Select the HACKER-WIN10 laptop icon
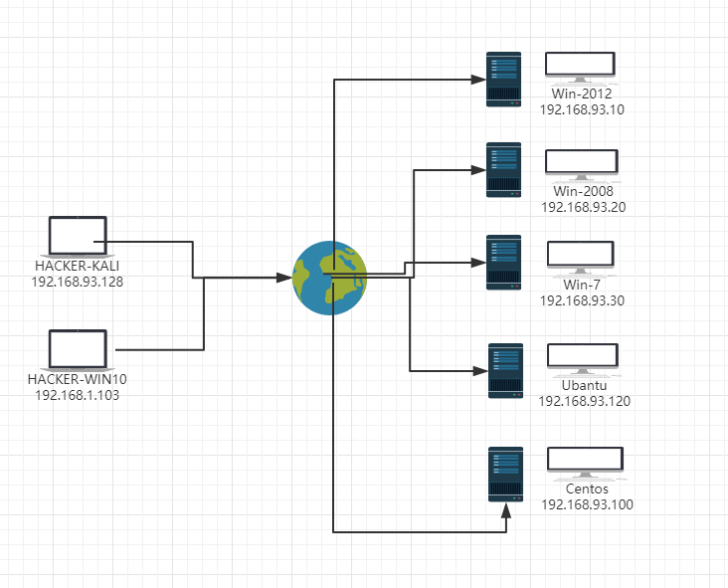728x588 pixels. (78, 350)
